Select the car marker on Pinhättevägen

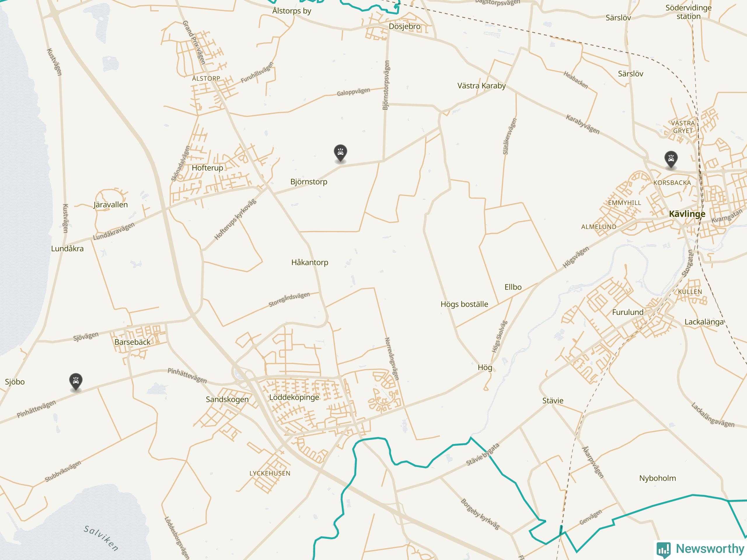coord(76,382)
